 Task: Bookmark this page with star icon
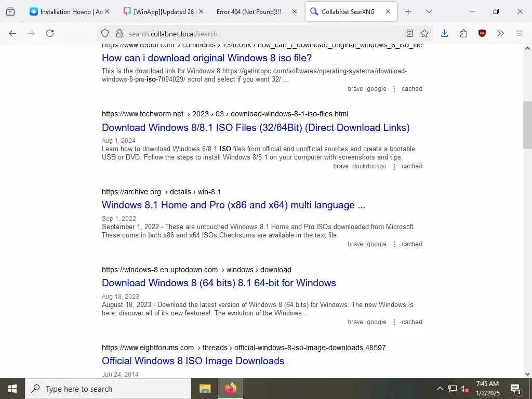point(424,33)
